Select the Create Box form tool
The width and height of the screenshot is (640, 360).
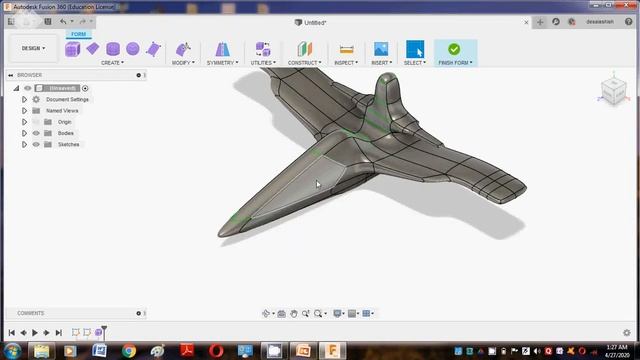tap(73, 49)
